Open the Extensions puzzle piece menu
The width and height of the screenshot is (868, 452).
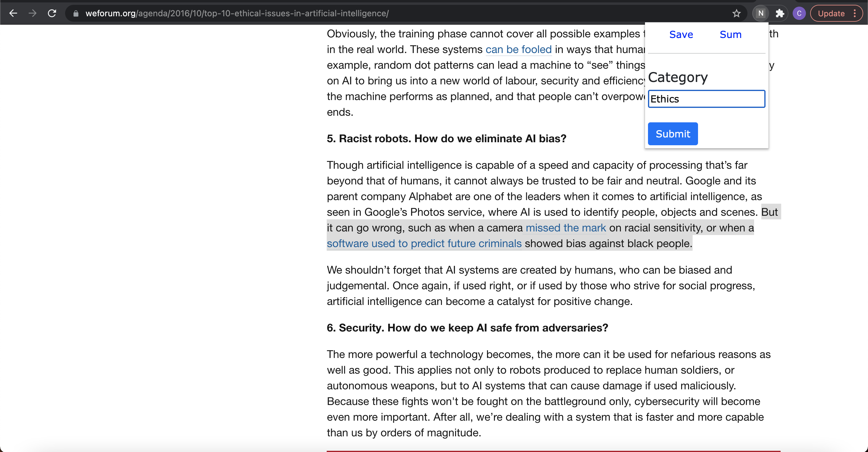click(x=780, y=14)
